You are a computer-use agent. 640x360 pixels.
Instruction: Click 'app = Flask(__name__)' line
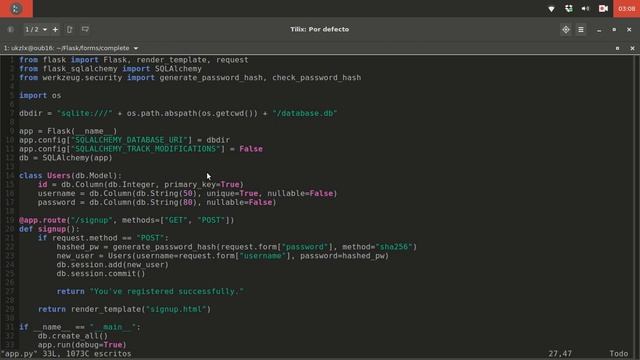click(x=68, y=131)
